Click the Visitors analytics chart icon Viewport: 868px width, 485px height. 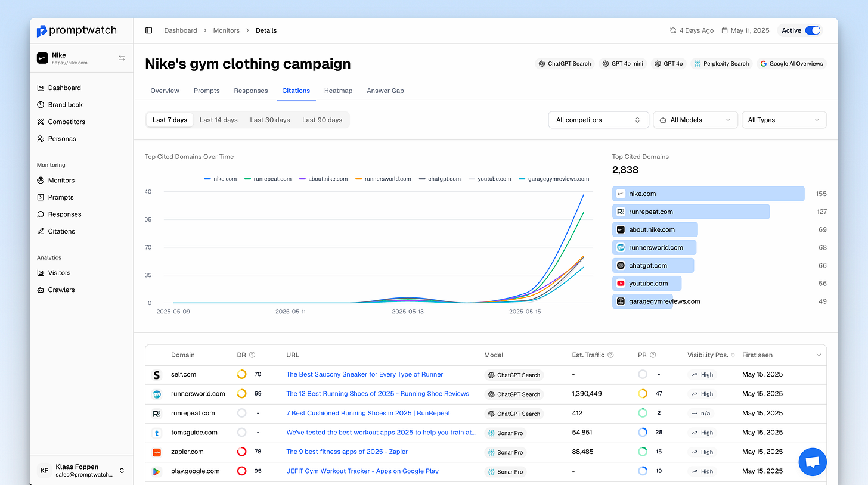pos(41,273)
